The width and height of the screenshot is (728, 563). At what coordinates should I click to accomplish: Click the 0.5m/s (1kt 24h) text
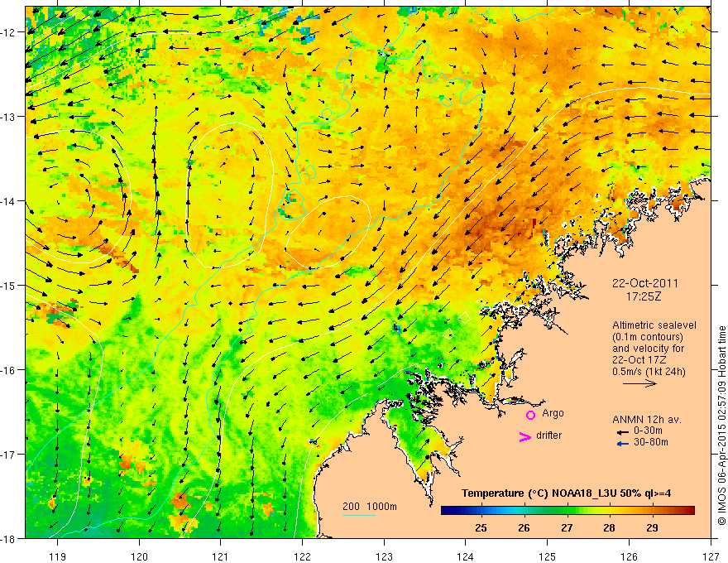[x=649, y=372]
